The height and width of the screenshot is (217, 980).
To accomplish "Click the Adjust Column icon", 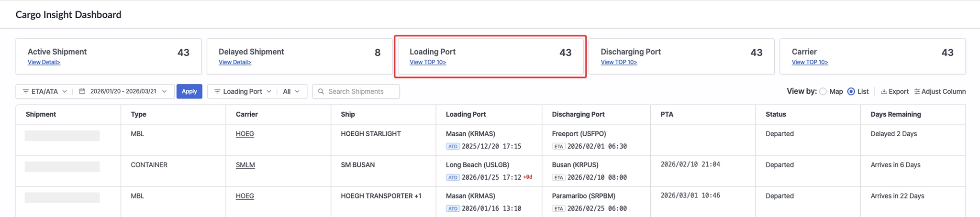I will [917, 91].
